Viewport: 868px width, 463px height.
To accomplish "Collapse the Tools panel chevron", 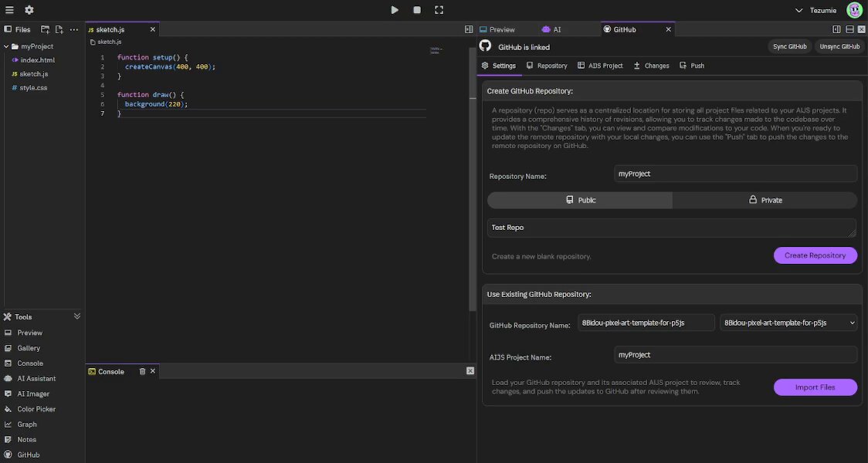I will pyautogui.click(x=77, y=316).
